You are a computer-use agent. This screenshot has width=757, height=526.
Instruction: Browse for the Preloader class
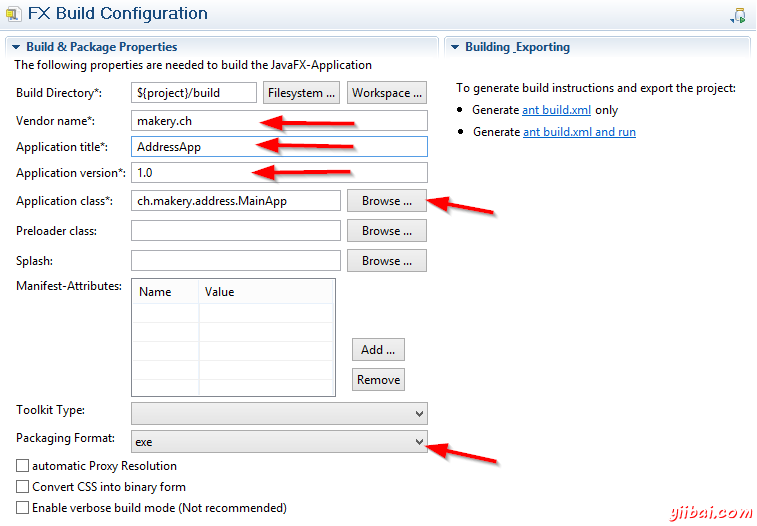(387, 231)
